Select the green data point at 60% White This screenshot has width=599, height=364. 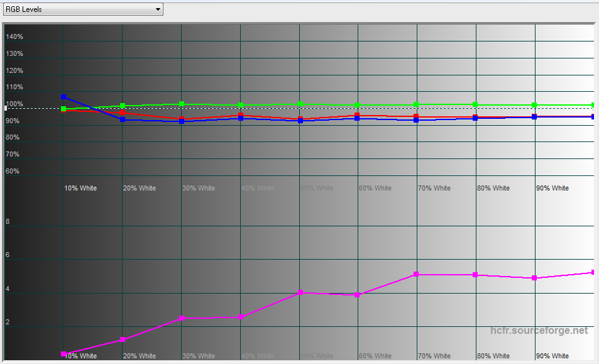click(x=357, y=105)
